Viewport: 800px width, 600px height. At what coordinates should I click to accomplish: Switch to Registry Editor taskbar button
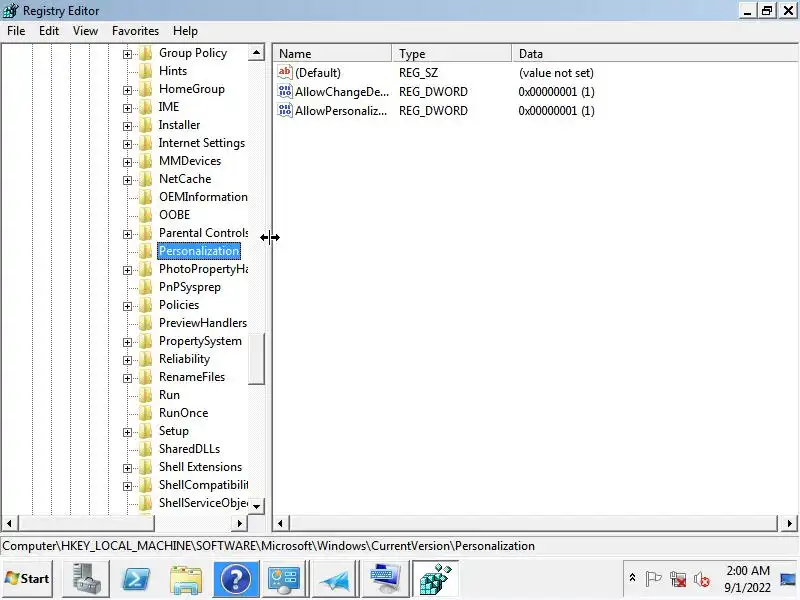click(x=435, y=579)
